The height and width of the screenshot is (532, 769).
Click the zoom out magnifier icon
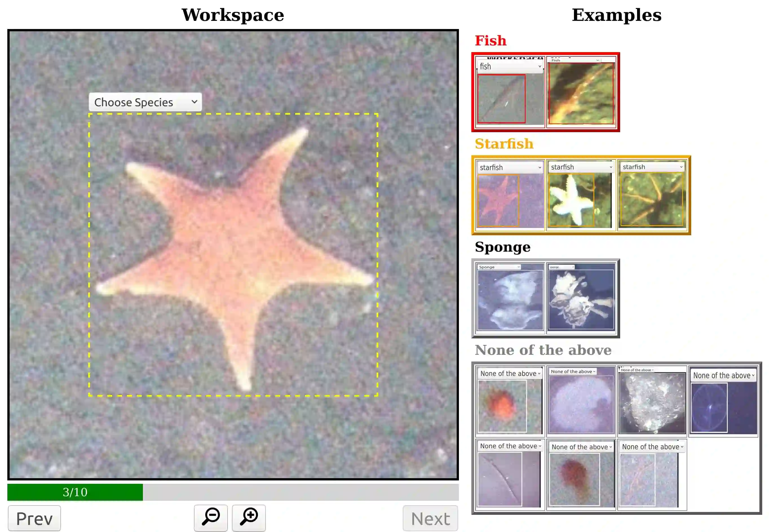[211, 517]
